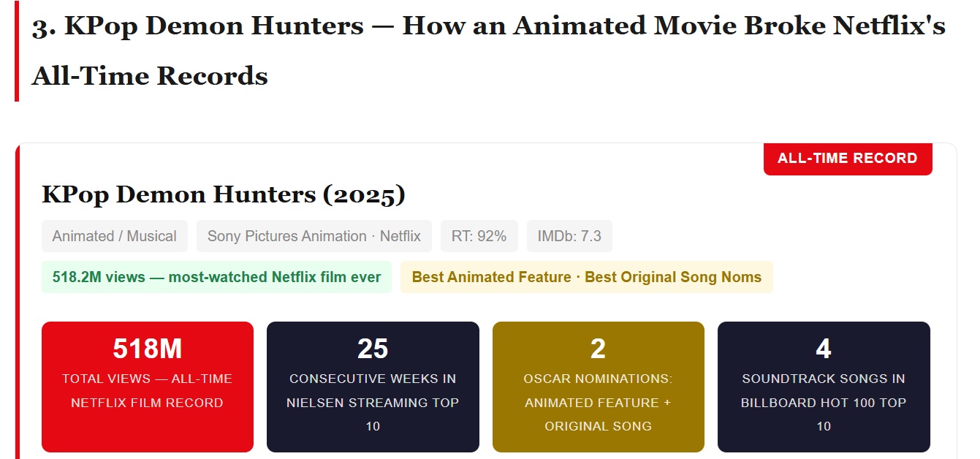Click the "All-Time Records" second line of the heading
The width and height of the screenshot is (980, 459).
[x=150, y=76]
